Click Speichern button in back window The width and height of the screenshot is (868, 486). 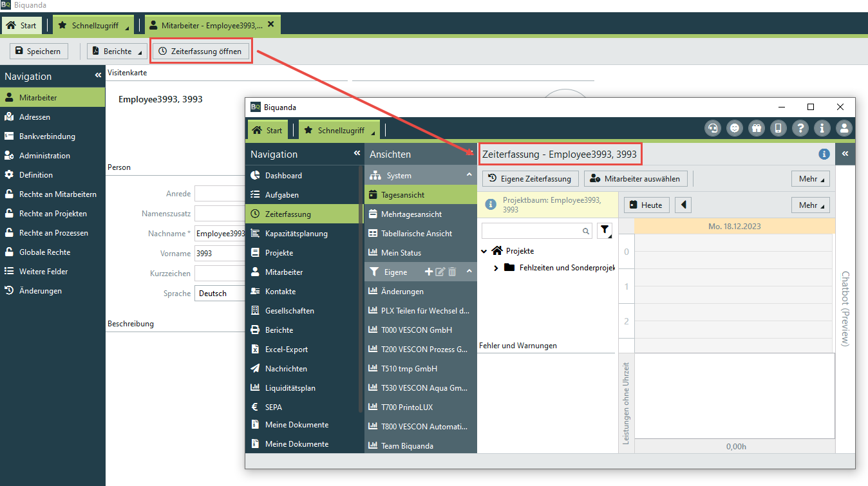pyautogui.click(x=38, y=51)
